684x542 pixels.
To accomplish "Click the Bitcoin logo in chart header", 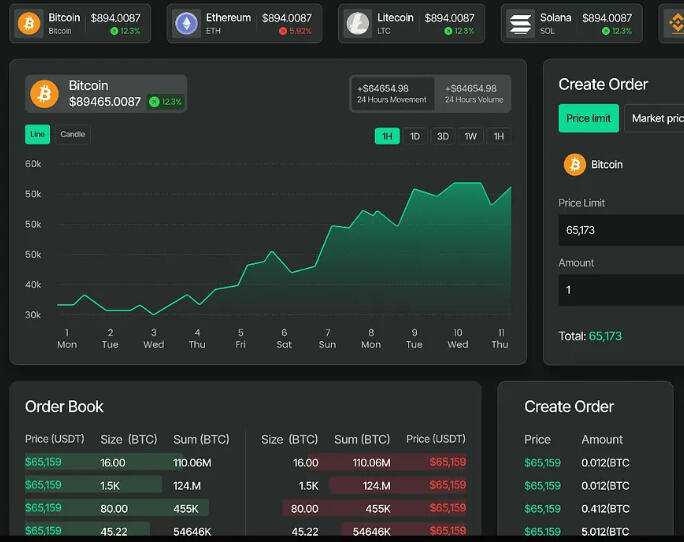I will click(x=44, y=94).
